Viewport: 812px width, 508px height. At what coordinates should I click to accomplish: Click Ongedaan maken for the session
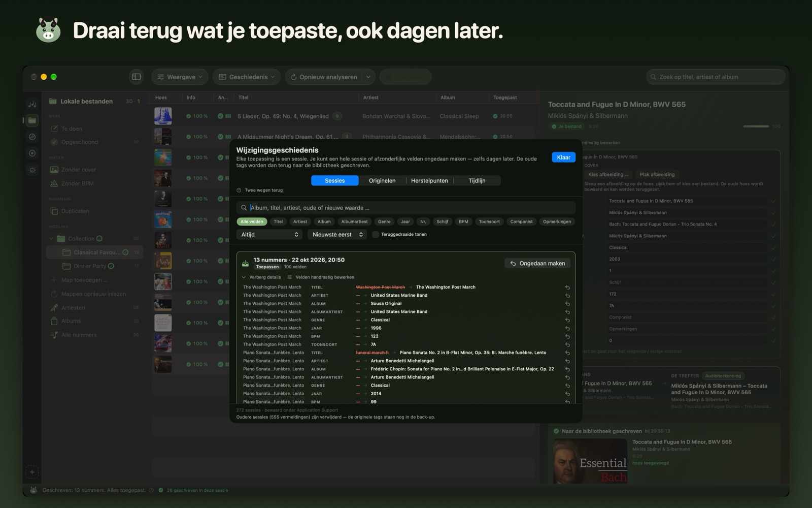[537, 263]
